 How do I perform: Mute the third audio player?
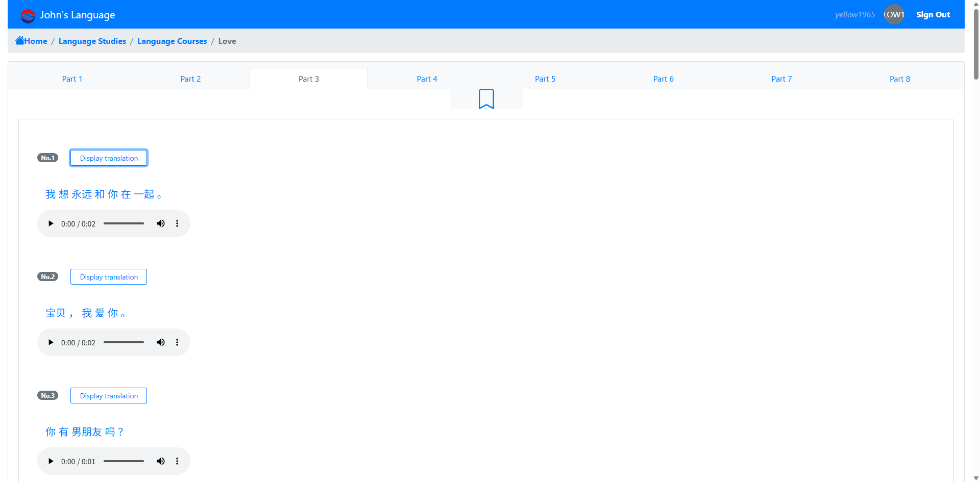(x=161, y=461)
